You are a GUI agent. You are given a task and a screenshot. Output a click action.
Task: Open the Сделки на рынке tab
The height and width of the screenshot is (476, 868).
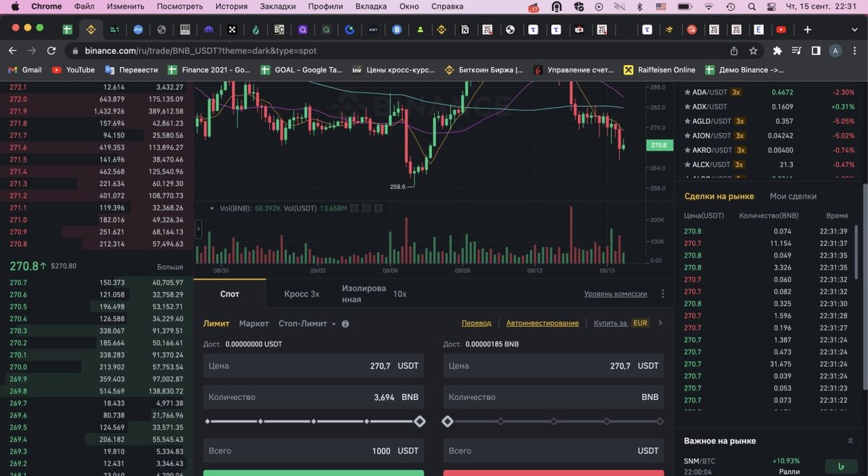(719, 196)
